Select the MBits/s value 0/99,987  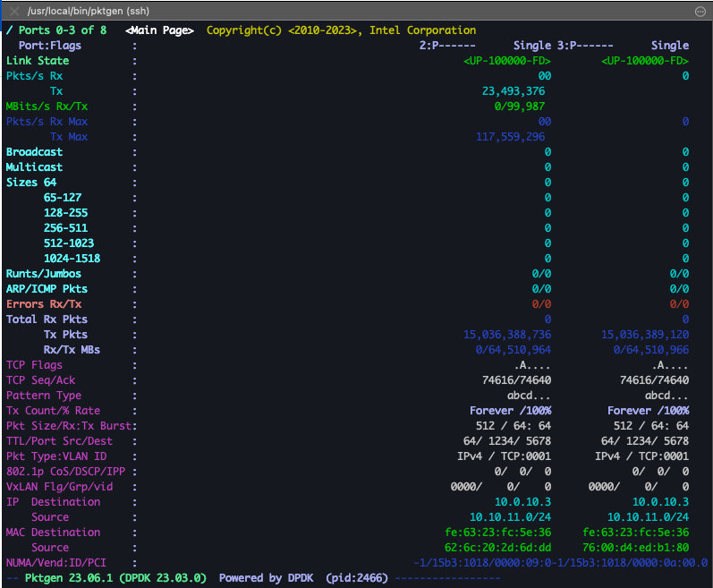[520, 107]
